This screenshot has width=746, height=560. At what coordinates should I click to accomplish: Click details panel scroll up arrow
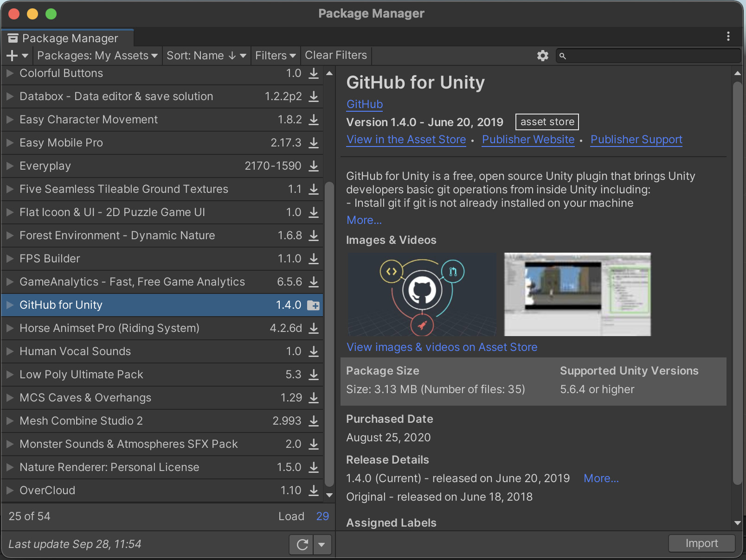tap(738, 73)
